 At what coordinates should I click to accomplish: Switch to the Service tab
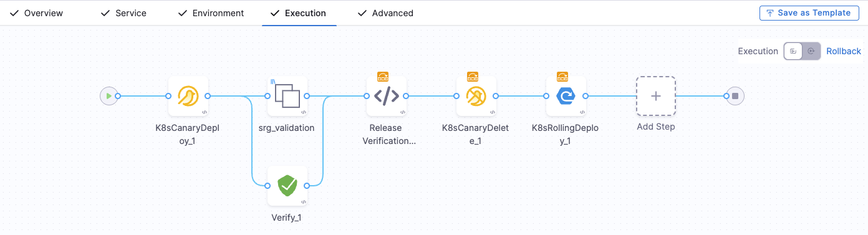point(123,13)
